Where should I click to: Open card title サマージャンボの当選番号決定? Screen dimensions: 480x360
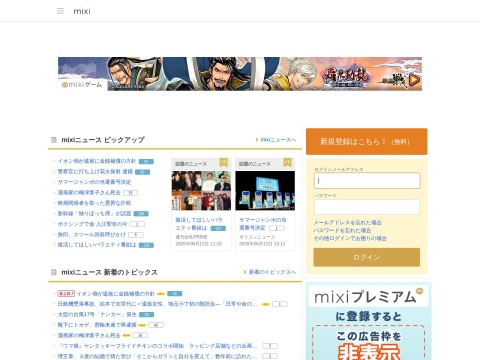tap(262, 224)
